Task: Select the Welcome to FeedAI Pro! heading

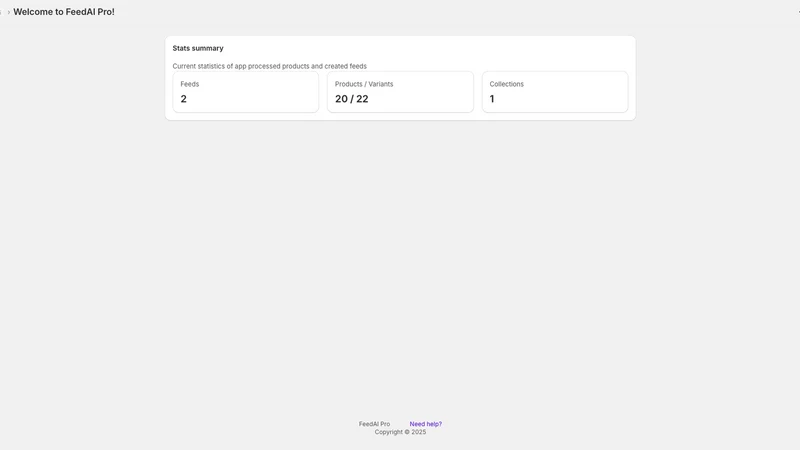Action: click(x=64, y=12)
